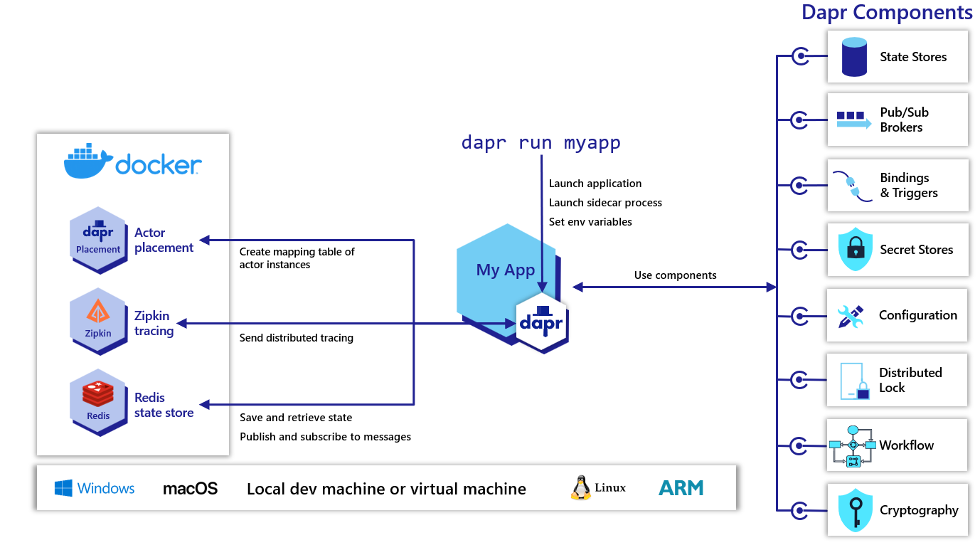Click the macOS label in bottom bar
This screenshot has width=980, height=545.
189,488
